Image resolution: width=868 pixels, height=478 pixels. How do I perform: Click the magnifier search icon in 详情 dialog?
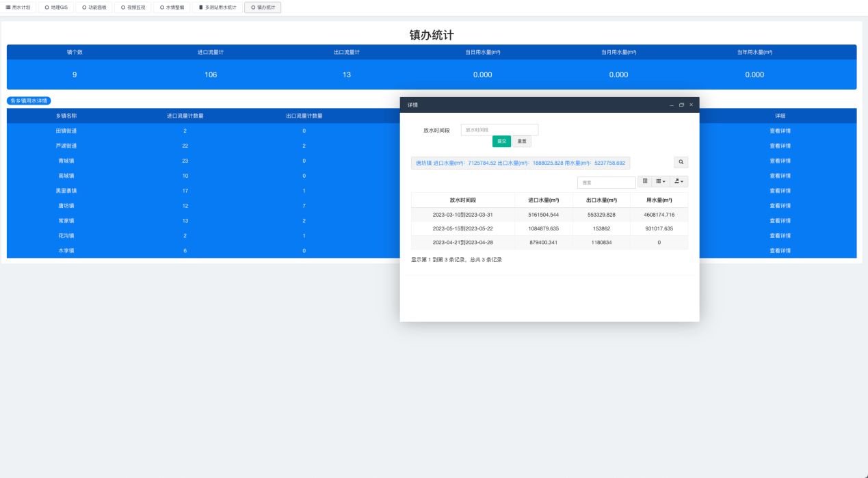(681, 163)
